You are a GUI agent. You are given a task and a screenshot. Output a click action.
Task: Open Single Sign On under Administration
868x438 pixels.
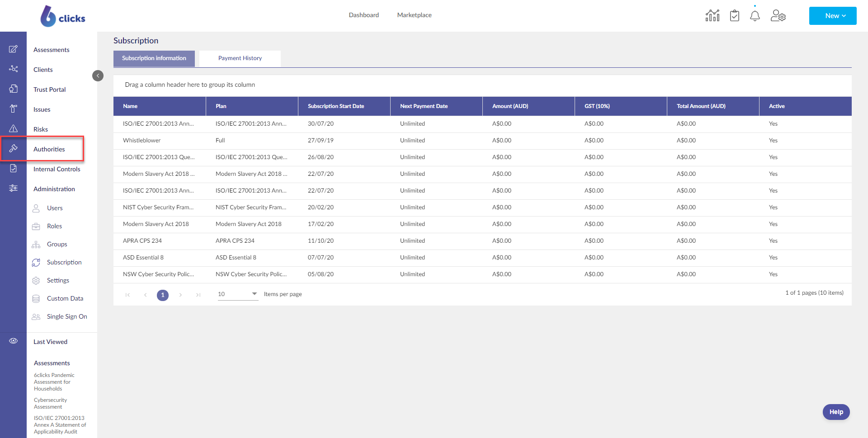[x=67, y=316]
